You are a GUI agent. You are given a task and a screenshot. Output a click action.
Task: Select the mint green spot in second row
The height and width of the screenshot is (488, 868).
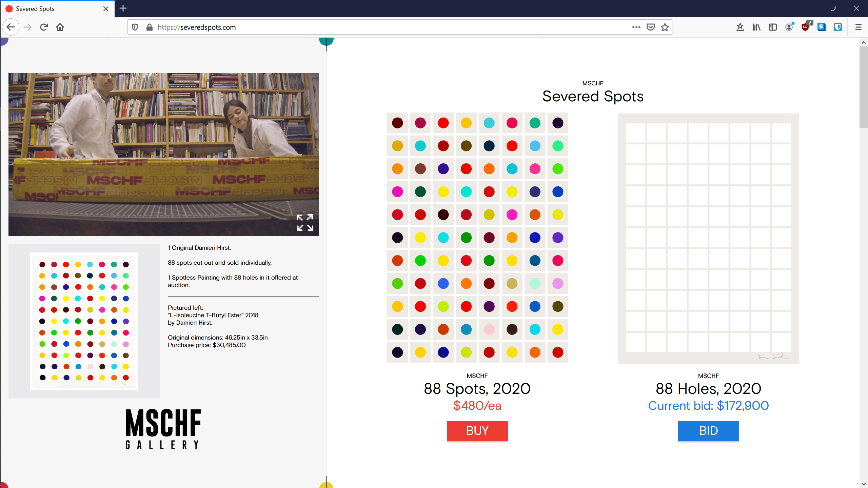[x=558, y=146]
